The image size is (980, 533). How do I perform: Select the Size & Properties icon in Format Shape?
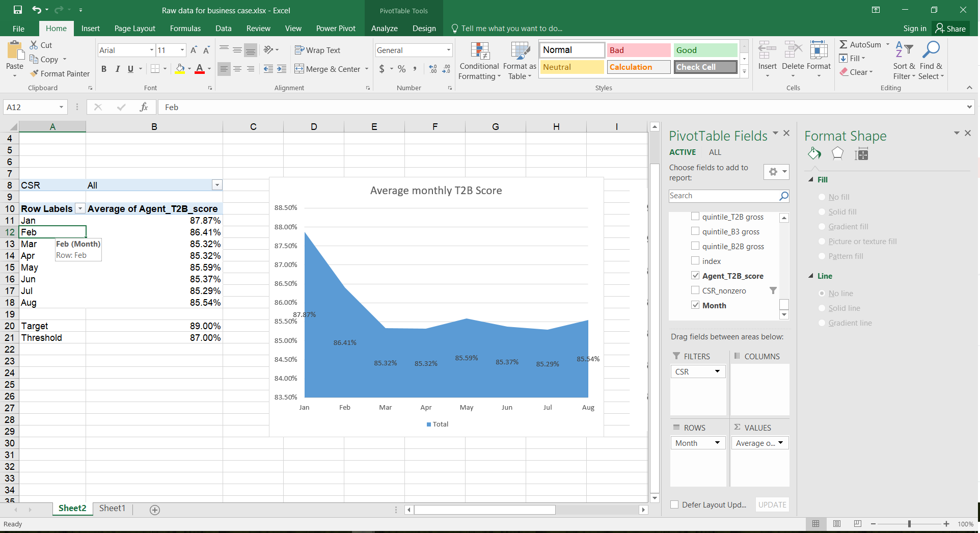pos(861,154)
